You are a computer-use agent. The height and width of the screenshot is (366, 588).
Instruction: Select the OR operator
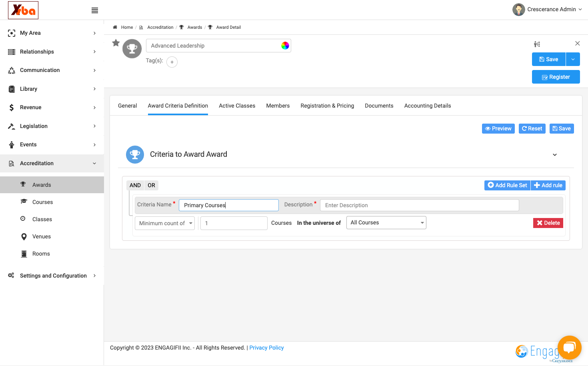[151, 185]
